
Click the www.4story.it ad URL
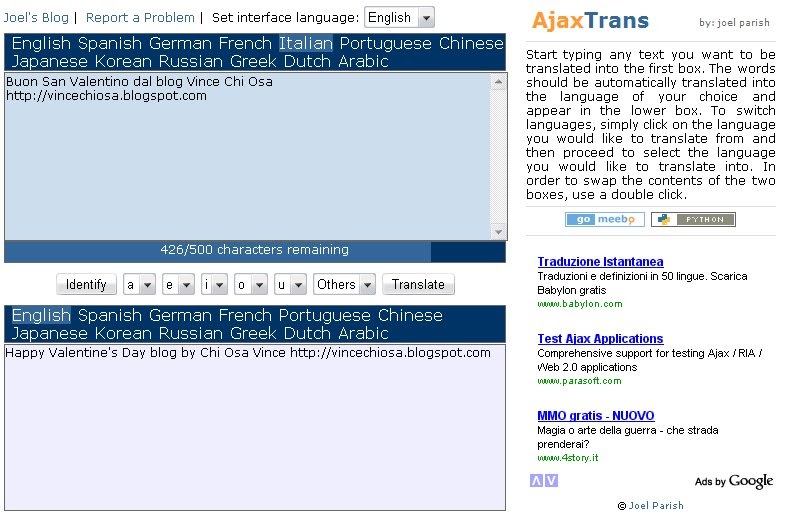567,458
